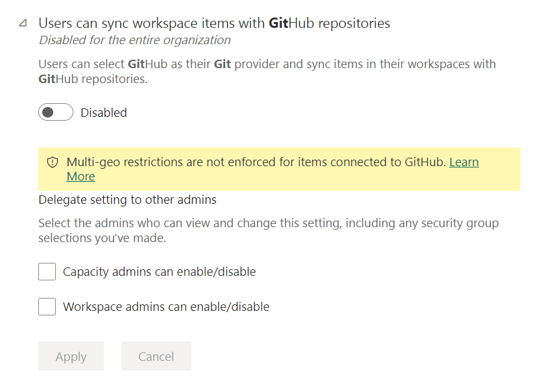Click the 'Select the admins who can view' description
The image size is (555, 392).
point(268,223)
